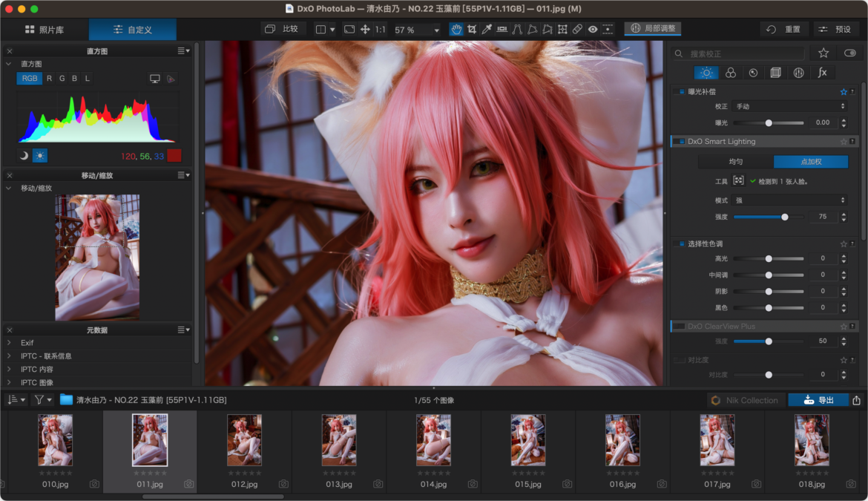Click the 移动/缩放 navigator preview image
The image size is (868, 501).
tap(97, 258)
